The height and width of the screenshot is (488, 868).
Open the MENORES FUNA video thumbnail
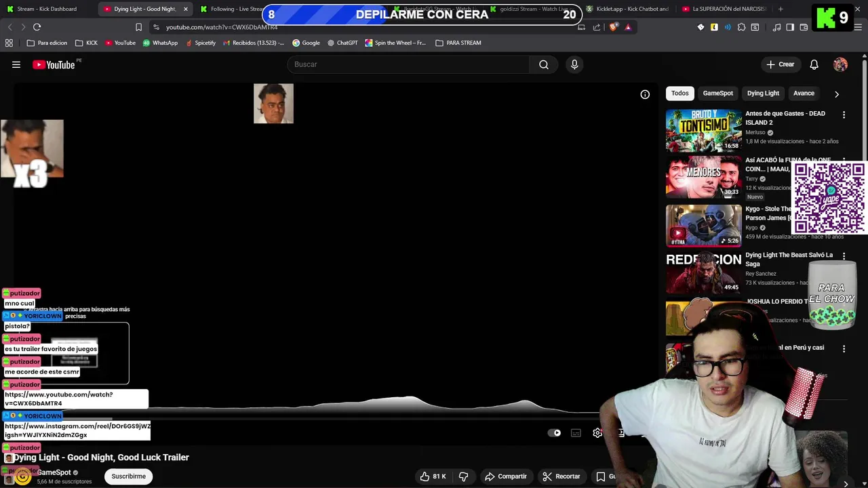[703, 178]
